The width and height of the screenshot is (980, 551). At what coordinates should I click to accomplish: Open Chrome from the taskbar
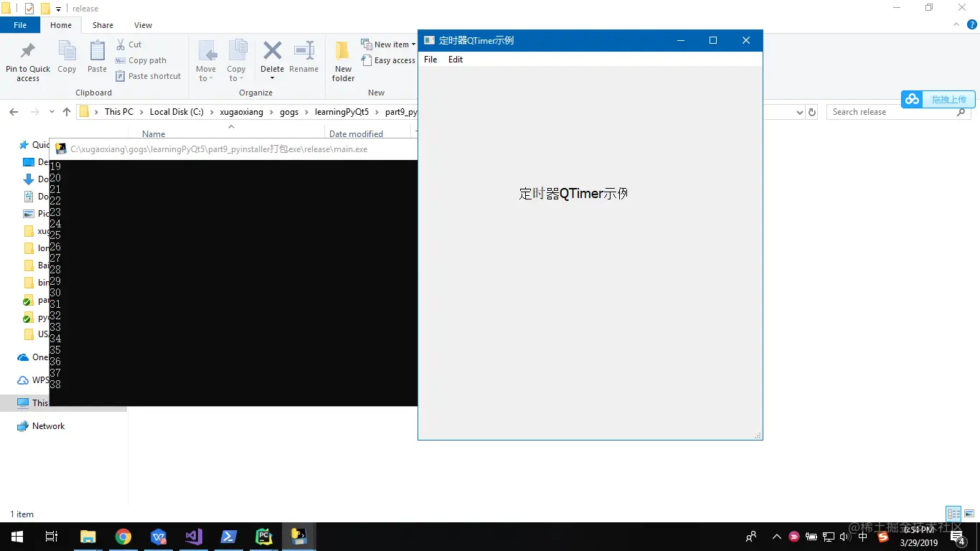(123, 536)
